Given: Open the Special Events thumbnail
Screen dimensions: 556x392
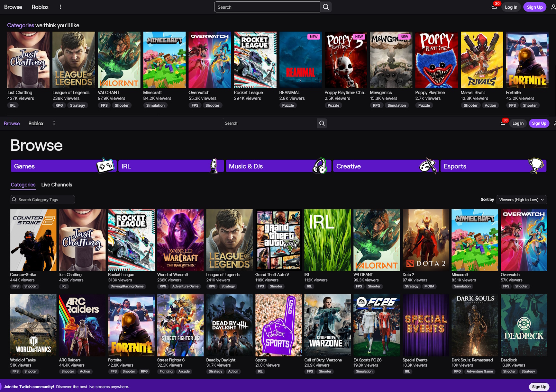Looking at the screenshot, I should click(x=426, y=325).
